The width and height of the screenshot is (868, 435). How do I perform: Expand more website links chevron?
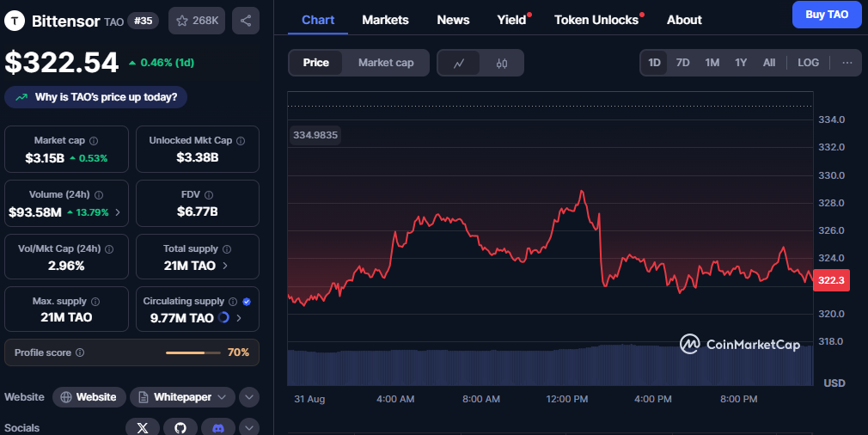point(249,397)
